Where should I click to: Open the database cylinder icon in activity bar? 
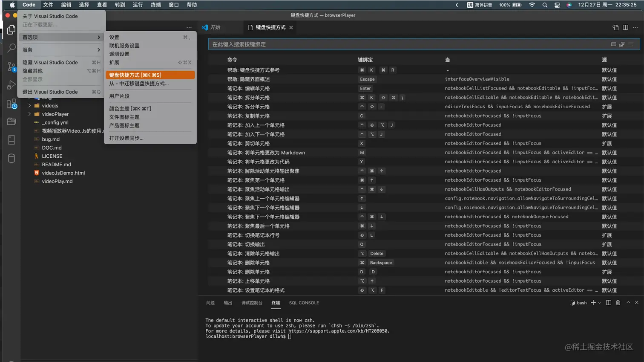pos(11,158)
